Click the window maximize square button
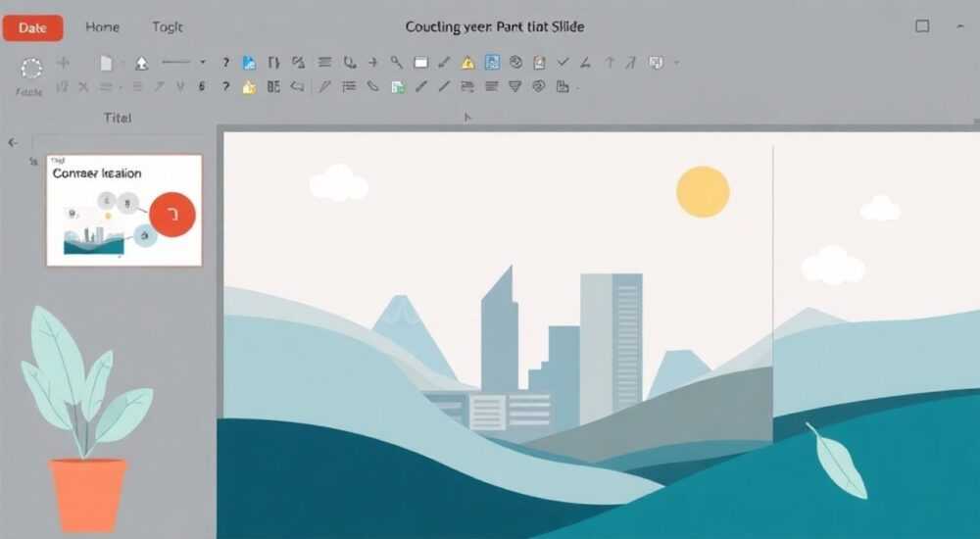The image size is (980, 539). [x=922, y=25]
